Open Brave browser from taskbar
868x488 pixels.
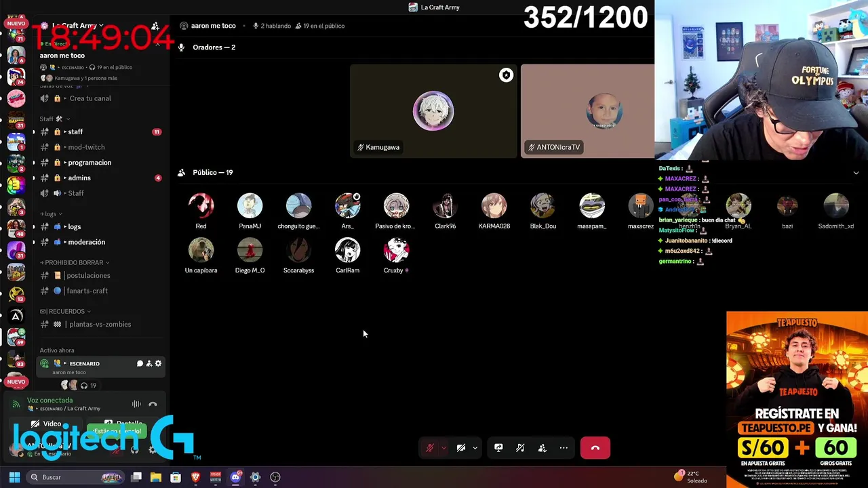[195, 477]
